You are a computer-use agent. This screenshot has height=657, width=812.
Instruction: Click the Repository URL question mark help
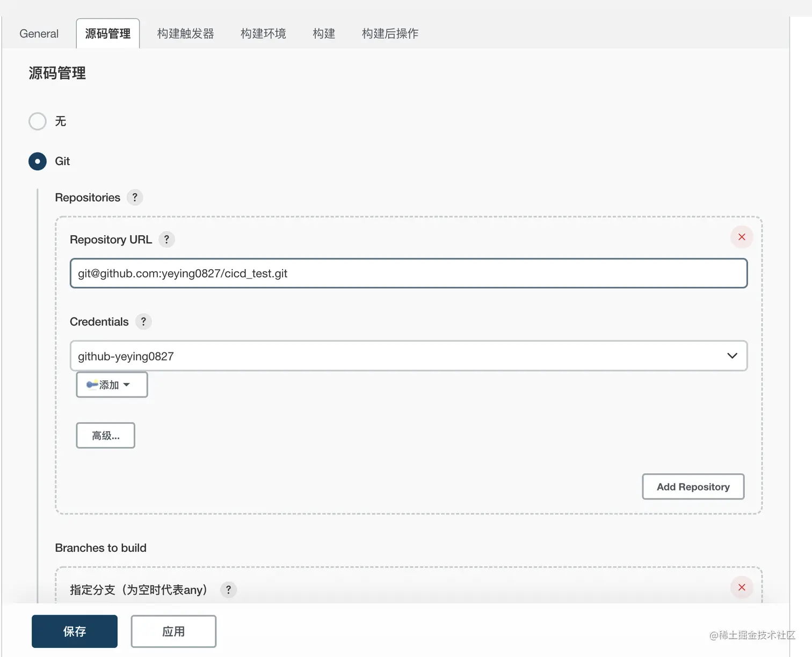point(166,240)
